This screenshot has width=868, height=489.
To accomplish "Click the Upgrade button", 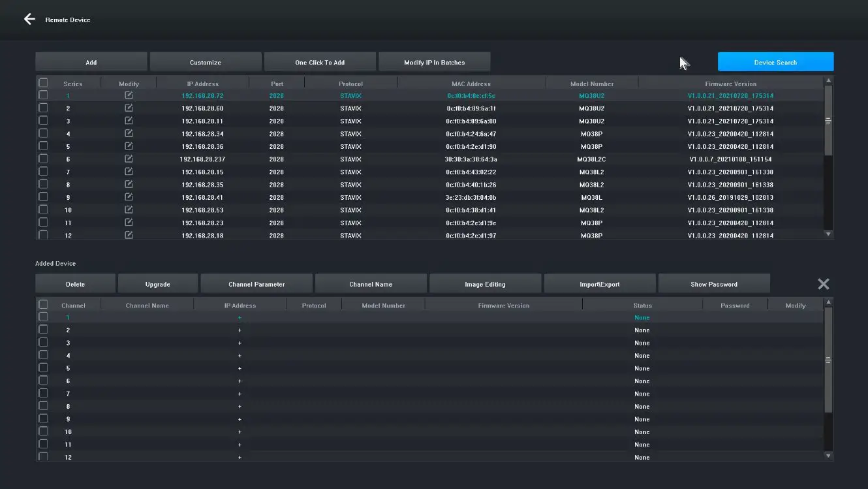I will point(158,284).
